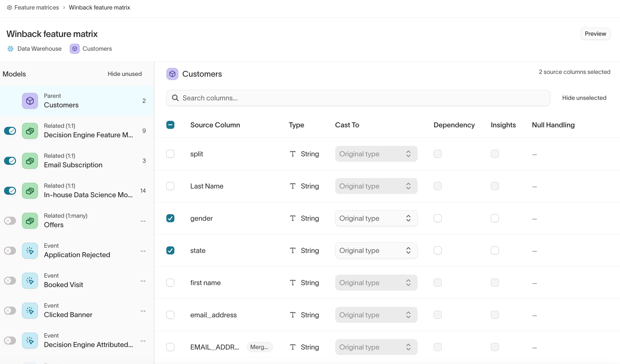This screenshot has height=364, width=620.
Task: Open the Cast To dropdown for state
Action: (376, 250)
